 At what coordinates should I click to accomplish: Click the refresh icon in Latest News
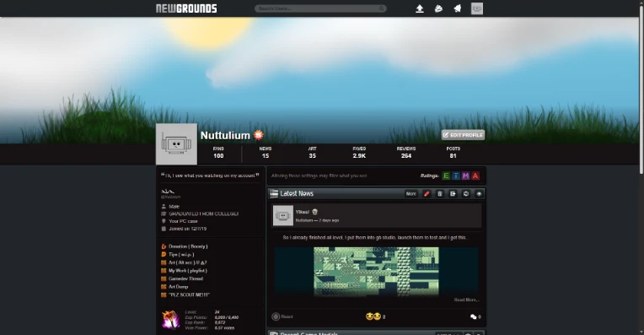[466, 193]
